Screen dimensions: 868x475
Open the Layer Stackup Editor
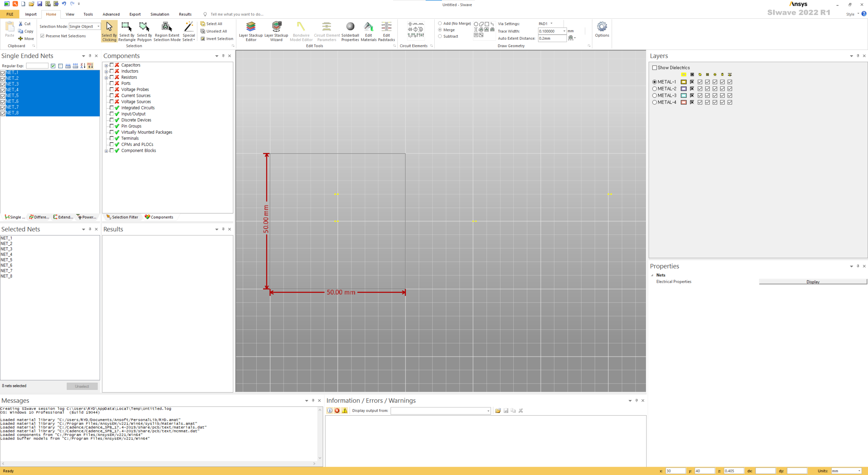pos(251,31)
